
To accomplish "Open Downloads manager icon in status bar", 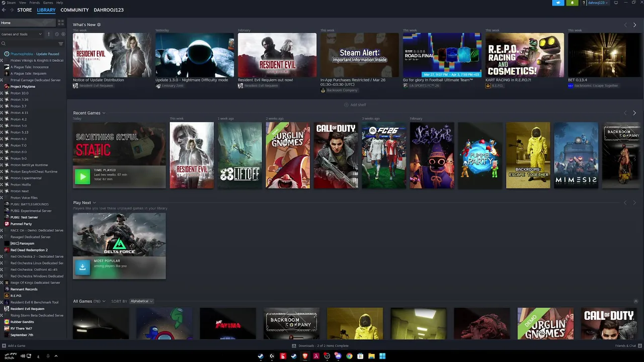I will pyautogui.click(x=294, y=346).
